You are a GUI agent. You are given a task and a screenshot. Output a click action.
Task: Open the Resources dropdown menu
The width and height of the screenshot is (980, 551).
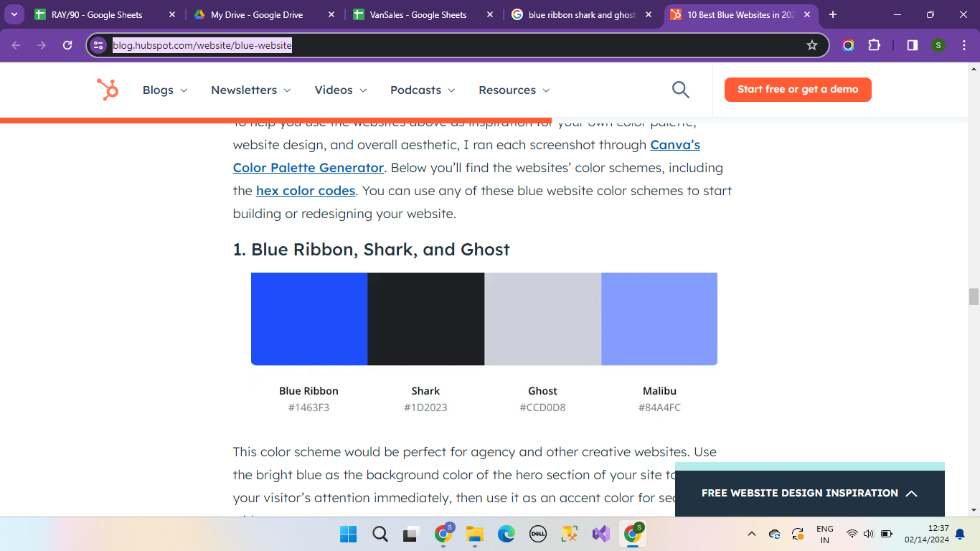pos(514,90)
